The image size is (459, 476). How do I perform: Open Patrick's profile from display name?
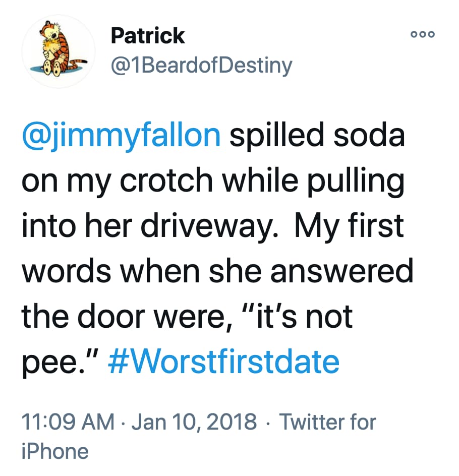(147, 36)
